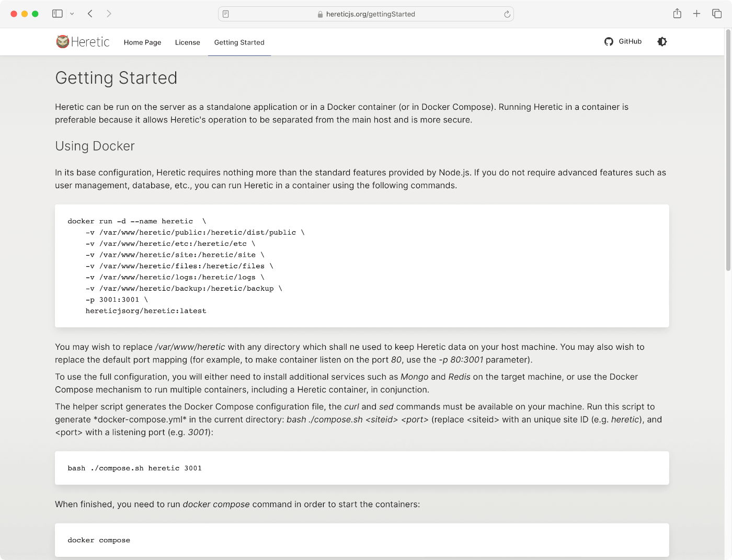The height and width of the screenshot is (560, 732).
Task: Open the Share menu in Safari
Action: tap(677, 14)
